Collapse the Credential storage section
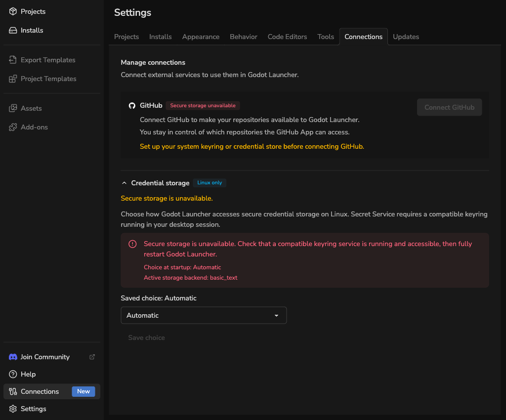Image resolution: width=506 pixels, height=420 pixels. pyautogui.click(x=124, y=183)
